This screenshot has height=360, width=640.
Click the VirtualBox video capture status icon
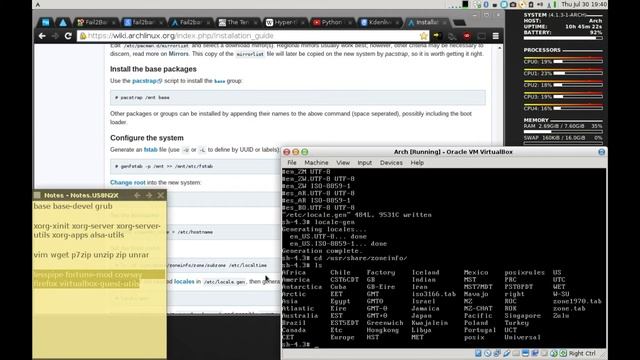click(x=535, y=353)
